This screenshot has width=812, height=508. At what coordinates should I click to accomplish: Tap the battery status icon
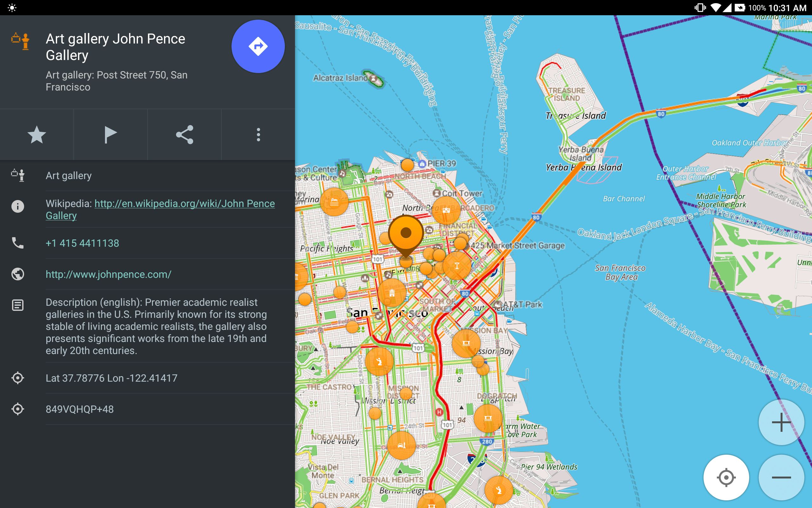(x=740, y=8)
